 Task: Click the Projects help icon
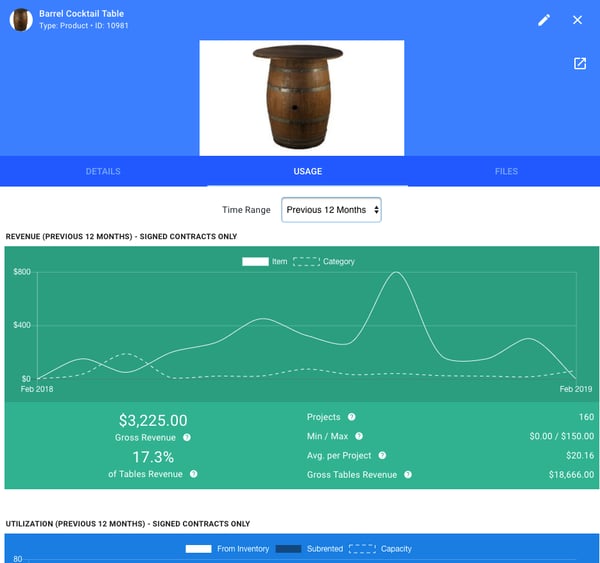352,417
